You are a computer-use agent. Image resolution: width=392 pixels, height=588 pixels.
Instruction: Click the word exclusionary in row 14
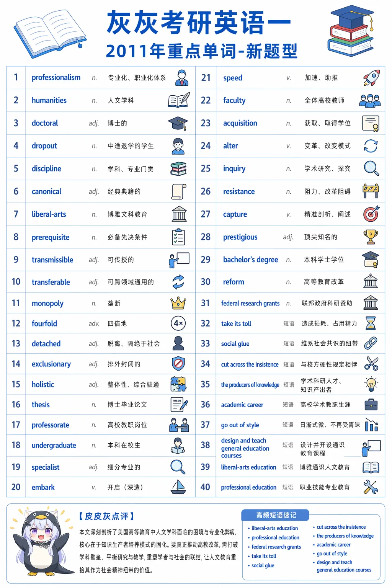coord(51,364)
